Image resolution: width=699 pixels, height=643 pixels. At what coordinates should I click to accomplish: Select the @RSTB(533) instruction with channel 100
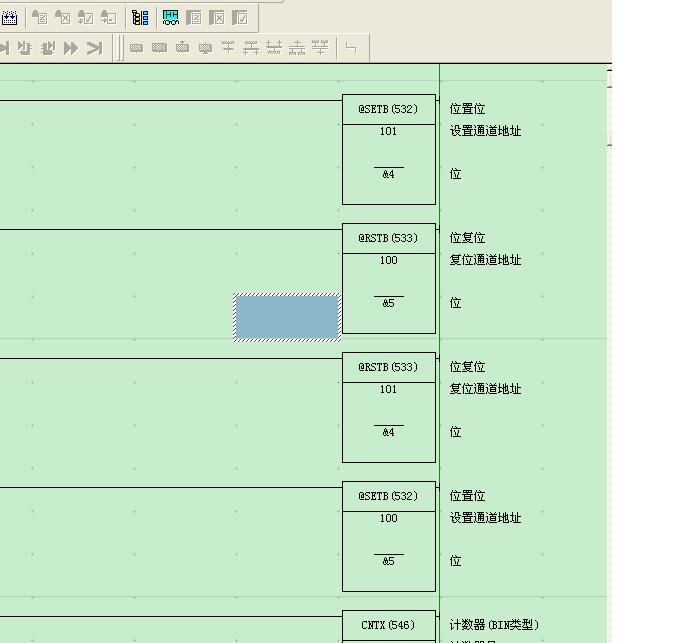point(388,238)
